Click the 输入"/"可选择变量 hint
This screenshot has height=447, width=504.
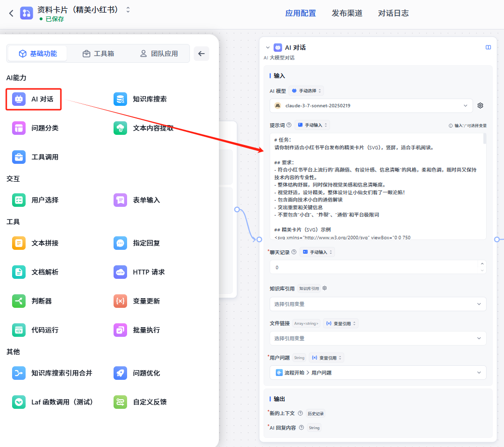(468, 126)
